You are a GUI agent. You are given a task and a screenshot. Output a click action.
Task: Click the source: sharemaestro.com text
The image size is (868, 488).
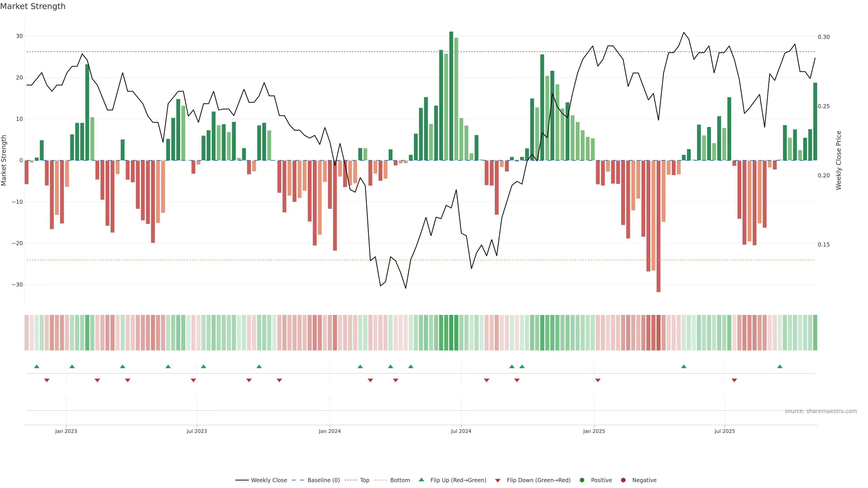tap(821, 411)
